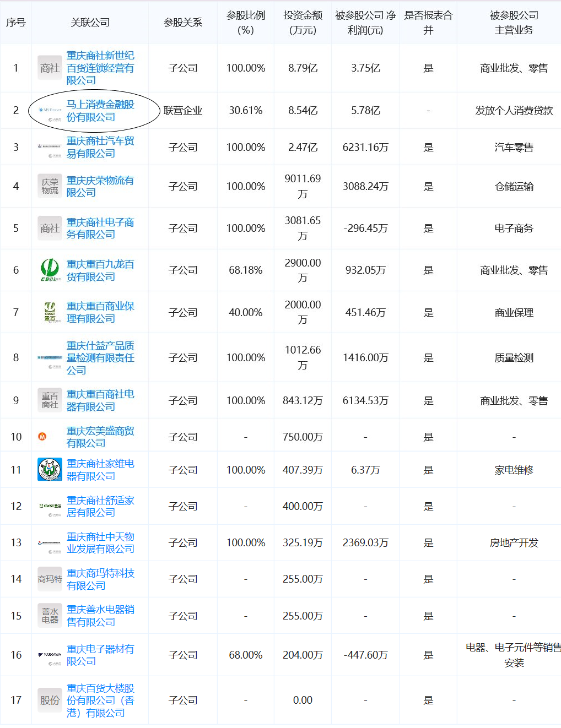The height and width of the screenshot is (728, 561).
Task: Click the 序号 column header
Action: (x=15, y=23)
